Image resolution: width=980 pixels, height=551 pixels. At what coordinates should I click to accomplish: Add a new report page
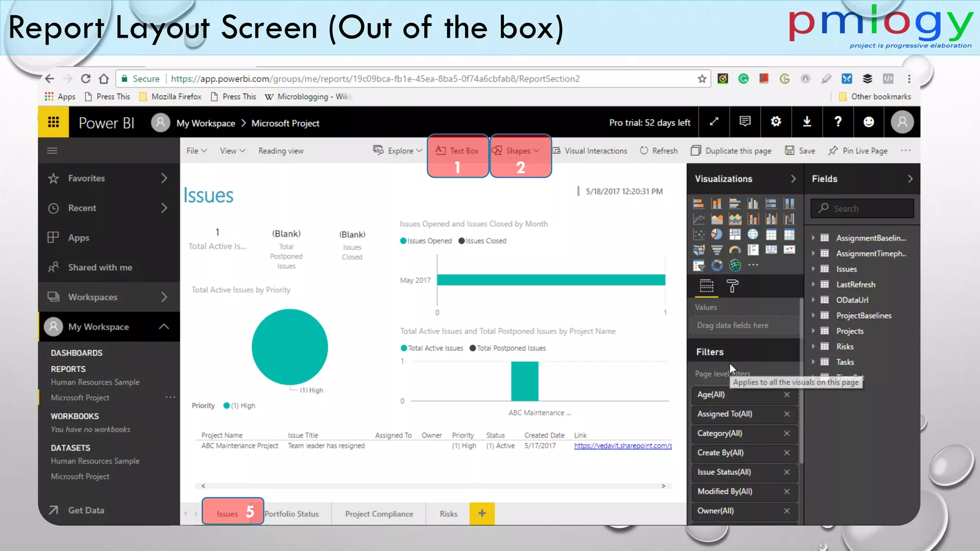[482, 514]
